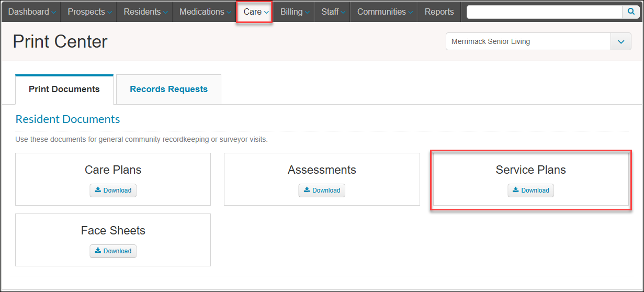This screenshot has width=644, height=292.
Task: Open the Communities menu
Action: click(x=384, y=12)
